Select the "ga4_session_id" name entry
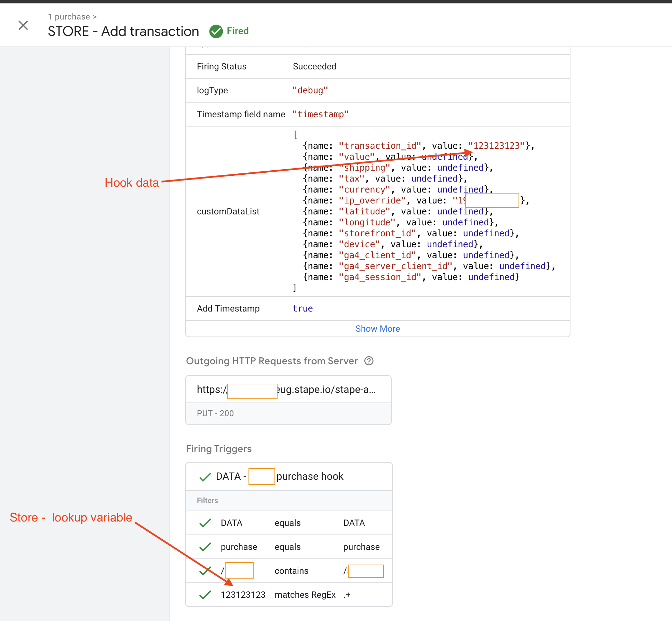This screenshot has height=621, width=672. click(380, 277)
